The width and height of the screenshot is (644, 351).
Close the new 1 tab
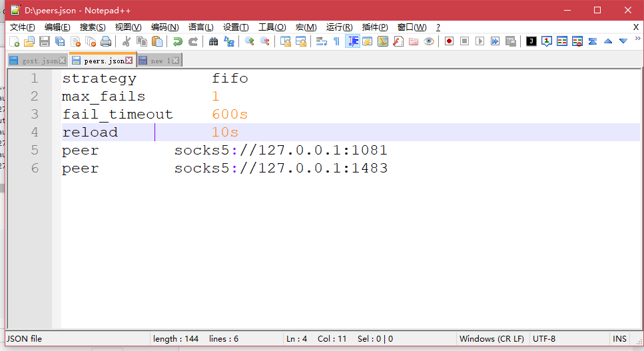[x=176, y=61]
